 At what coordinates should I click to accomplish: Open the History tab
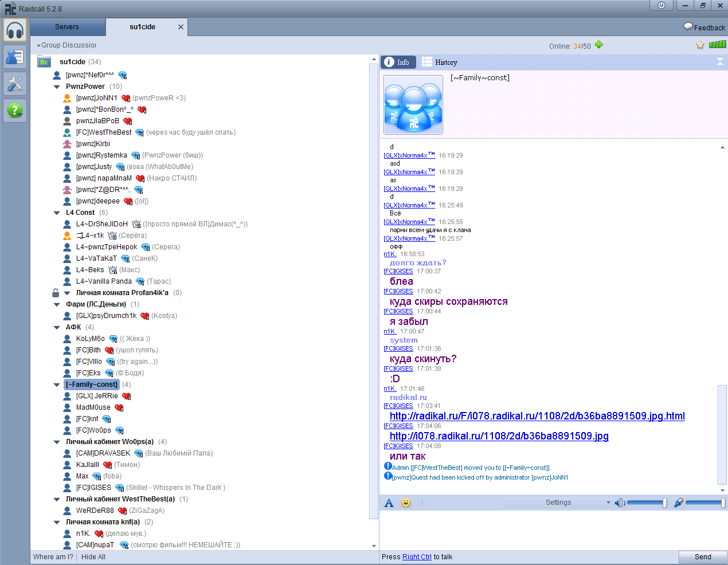pos(440,62)
